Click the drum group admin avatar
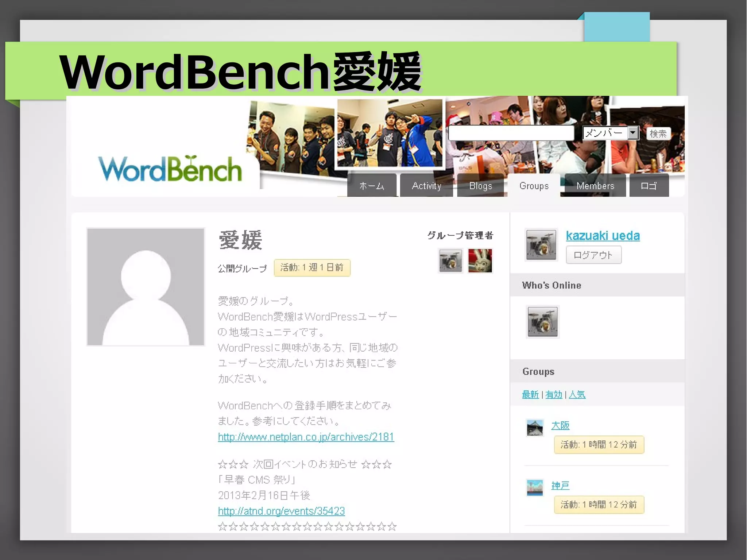The image size is (747, 560). pos(450,260)
